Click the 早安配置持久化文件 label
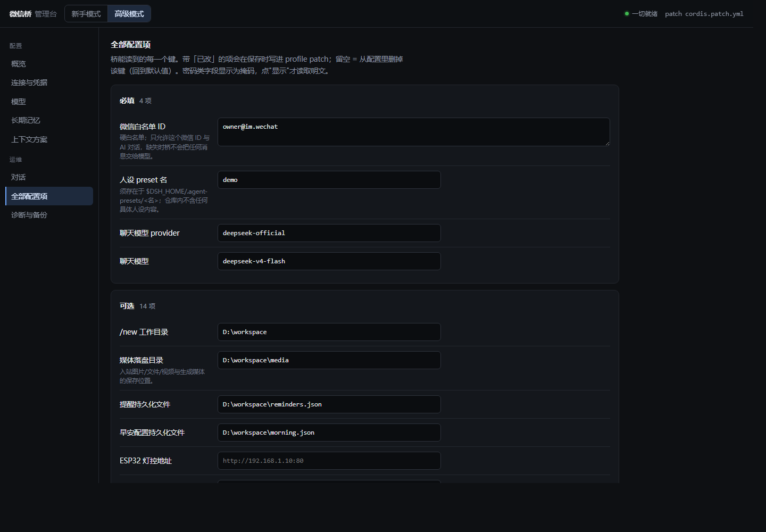The image size is (766, 532). click(x=152, y=433)
